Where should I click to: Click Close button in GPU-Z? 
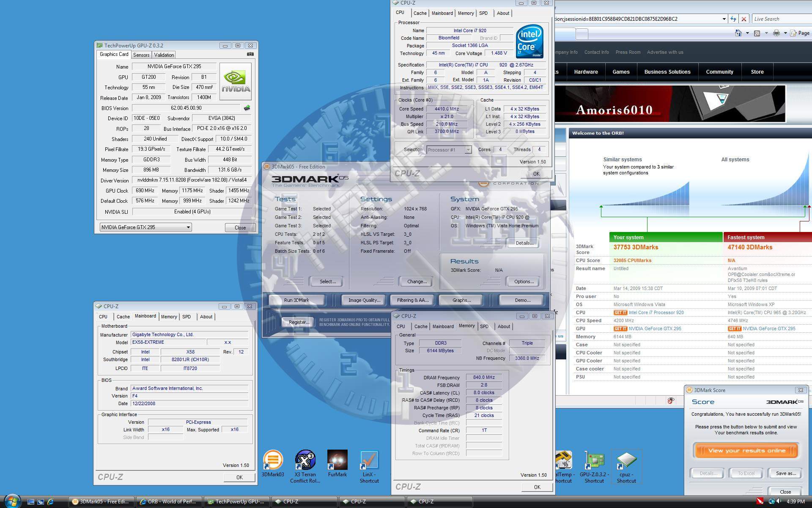click(x=240, y=227)
